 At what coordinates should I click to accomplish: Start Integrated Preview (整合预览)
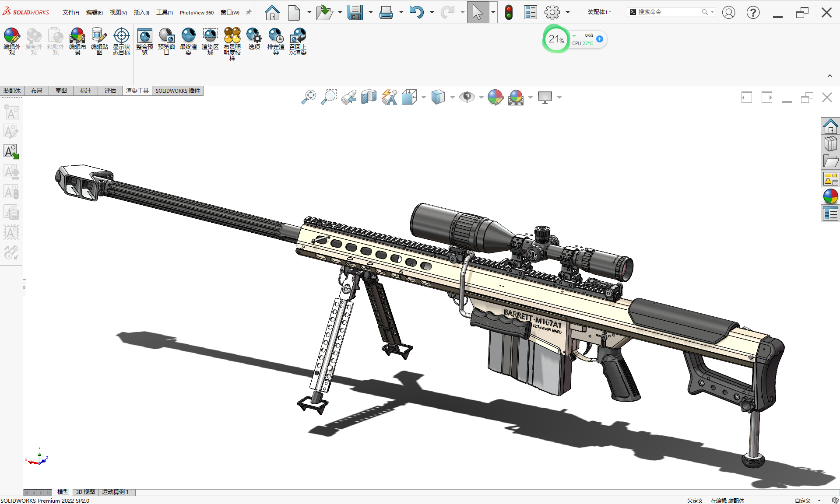[144, 41]
